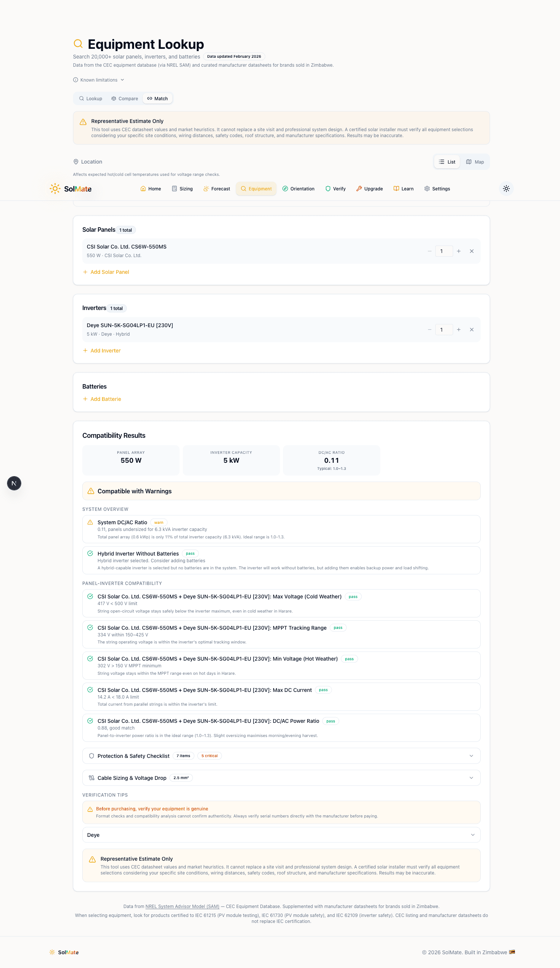Click the SolMate sun logo in navbar

click(x=55, y=189)
